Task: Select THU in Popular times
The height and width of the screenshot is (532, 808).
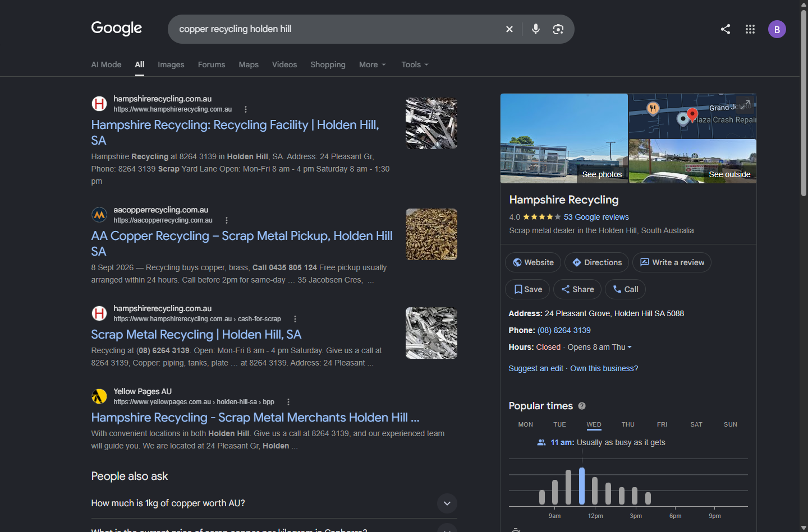Action: click(x=628, y=424)
